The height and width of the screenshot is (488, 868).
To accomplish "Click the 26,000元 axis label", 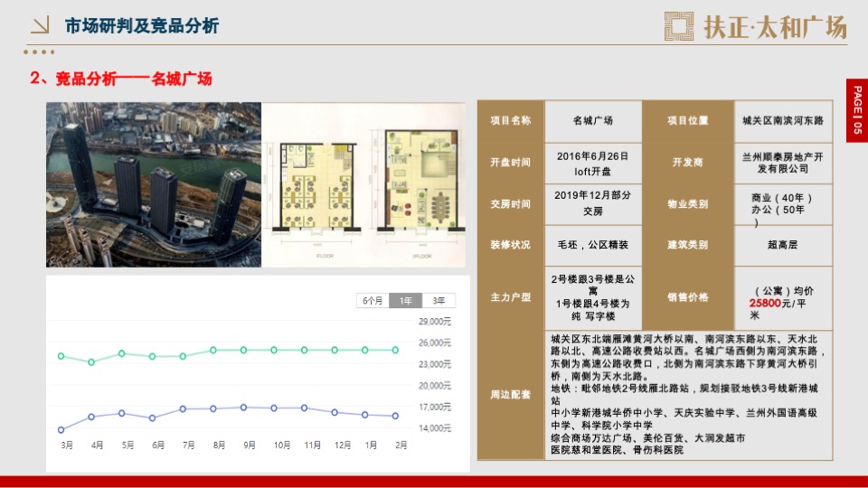I will (435, 343).
